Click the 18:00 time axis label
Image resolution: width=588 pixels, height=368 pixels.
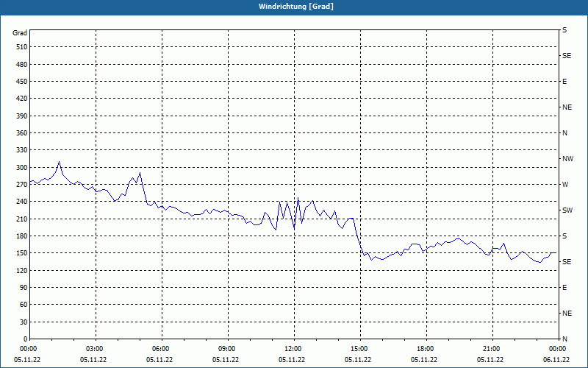[427, 349]
